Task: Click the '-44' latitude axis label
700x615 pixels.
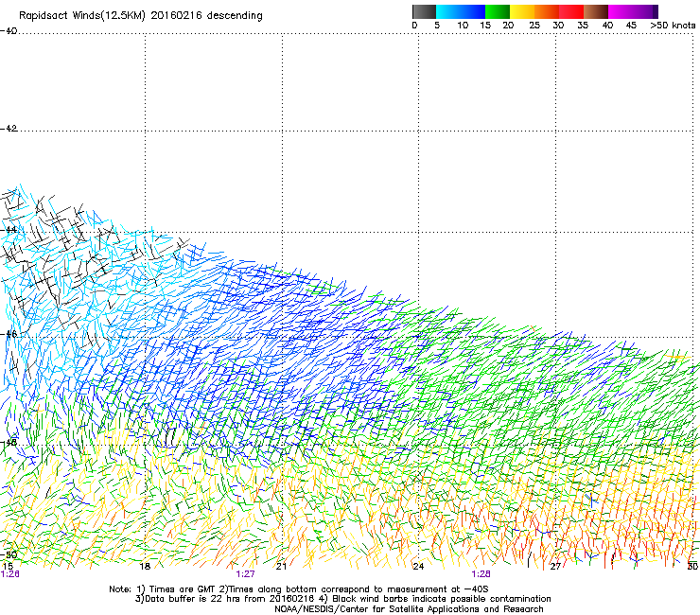Action: [9, 229]
